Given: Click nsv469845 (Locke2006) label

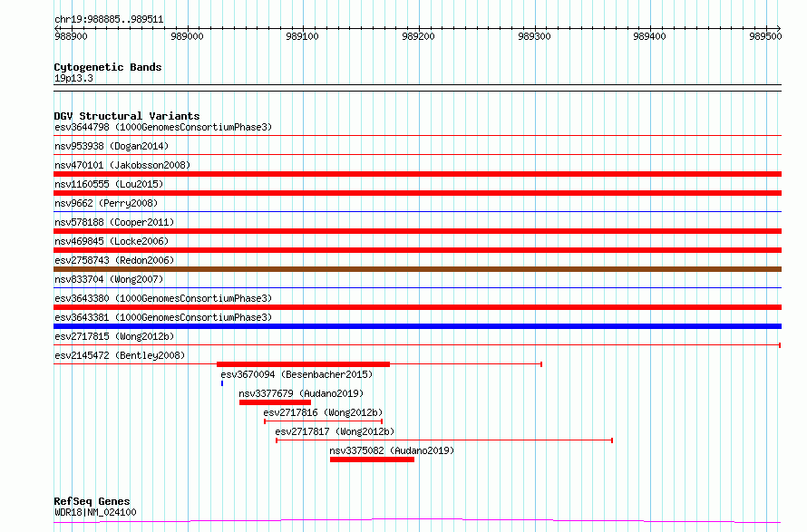Looking at the screenshot, I should (112, 241).
